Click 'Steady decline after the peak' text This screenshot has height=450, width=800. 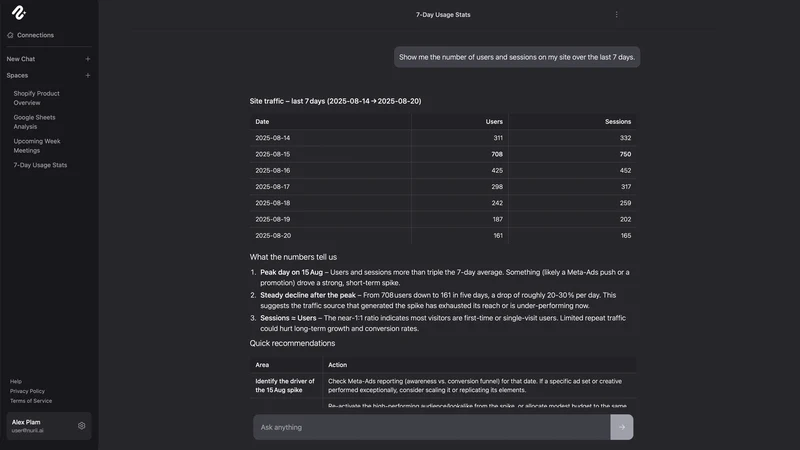[308, 295]
